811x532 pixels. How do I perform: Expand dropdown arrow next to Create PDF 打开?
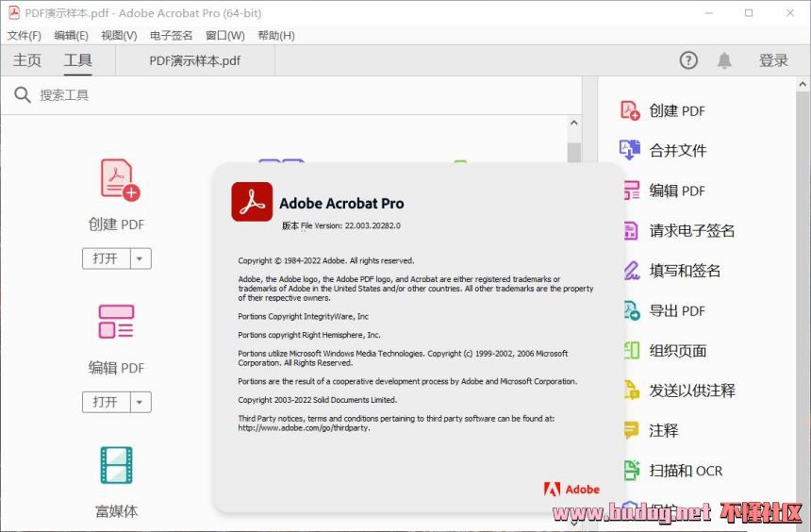click(141, 258)
